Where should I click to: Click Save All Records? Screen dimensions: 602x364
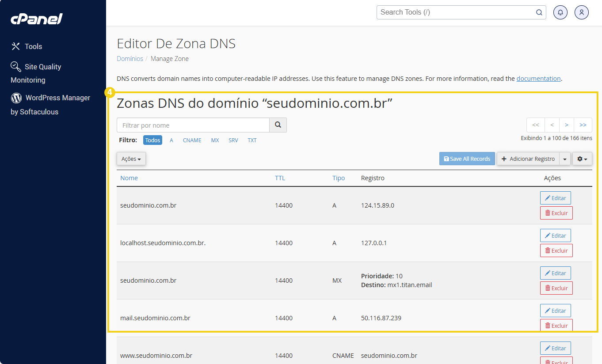467,159
